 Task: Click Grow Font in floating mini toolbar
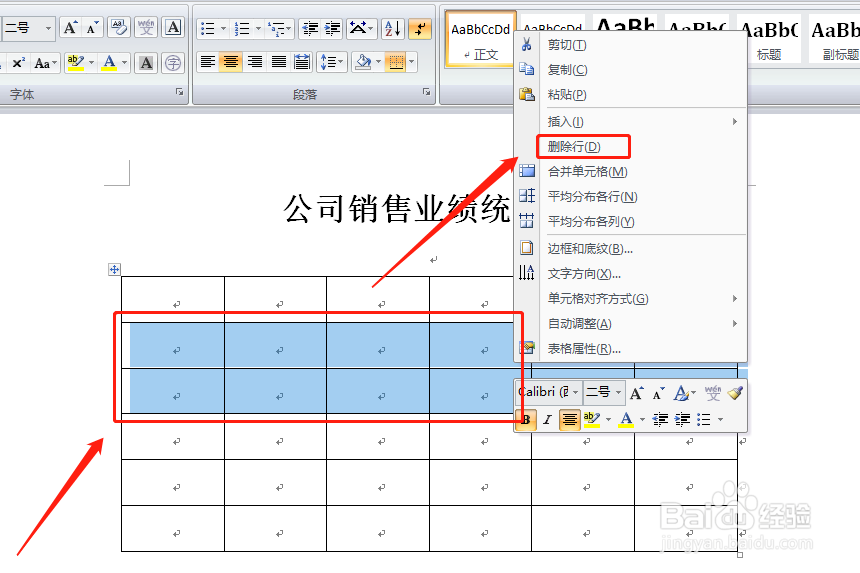(x=636, y=393)
